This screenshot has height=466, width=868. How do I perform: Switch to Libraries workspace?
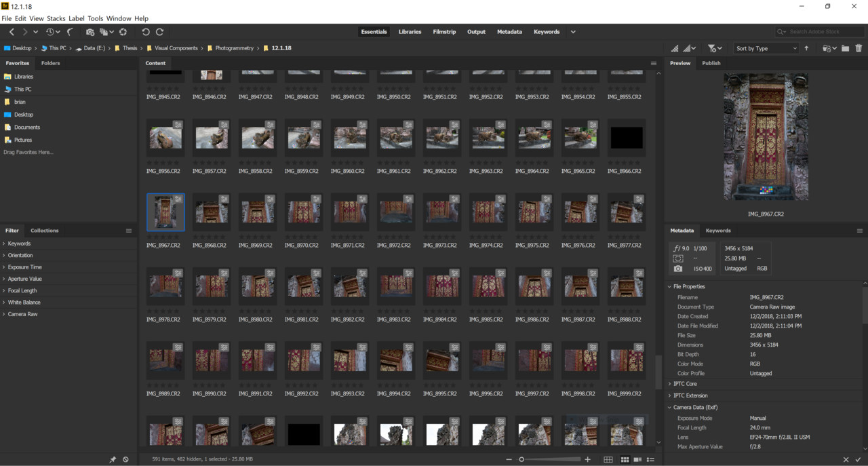tap(410, 32)
